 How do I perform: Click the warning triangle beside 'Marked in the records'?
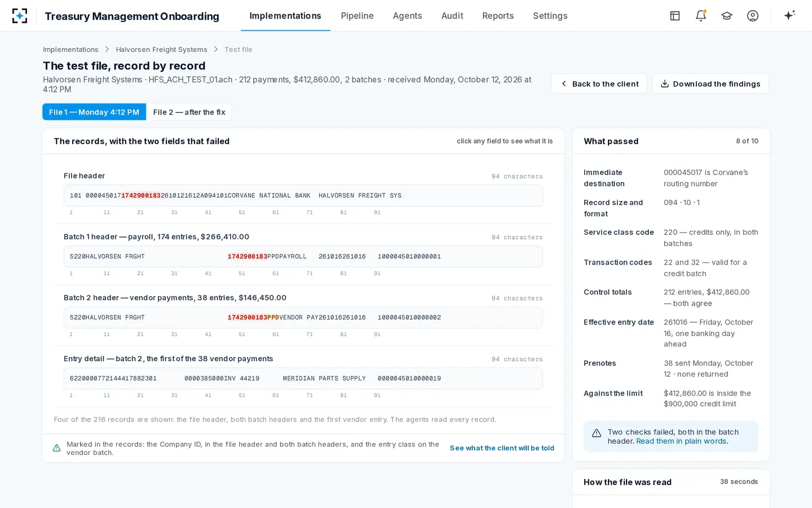pyautogui.click(x=57, y=448)
